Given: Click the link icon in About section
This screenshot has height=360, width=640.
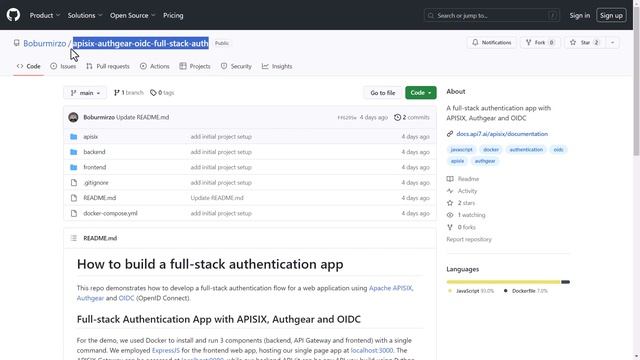Looking at the screenshot, I should (450, 134).
